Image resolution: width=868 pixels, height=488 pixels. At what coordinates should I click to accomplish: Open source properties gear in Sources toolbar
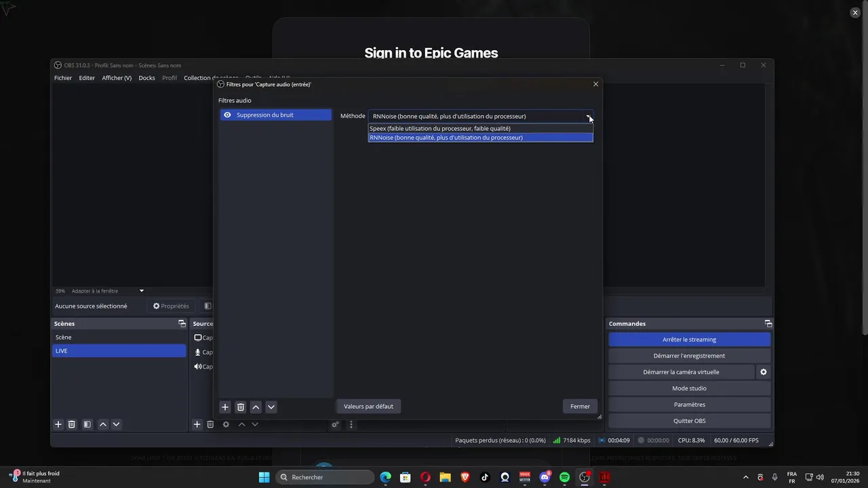pyautogui.click(x=226, y=424)
